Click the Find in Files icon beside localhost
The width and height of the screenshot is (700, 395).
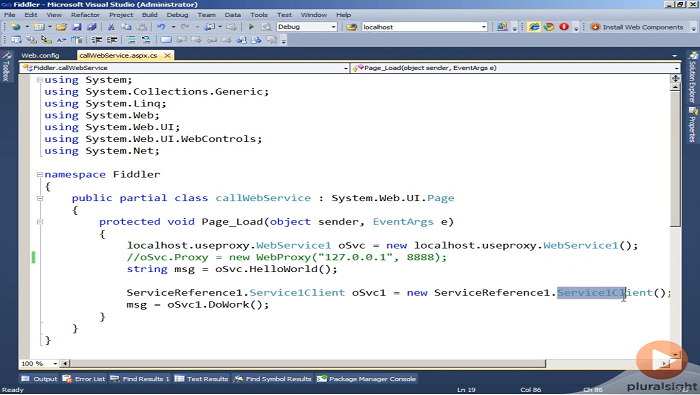(352, 27)
